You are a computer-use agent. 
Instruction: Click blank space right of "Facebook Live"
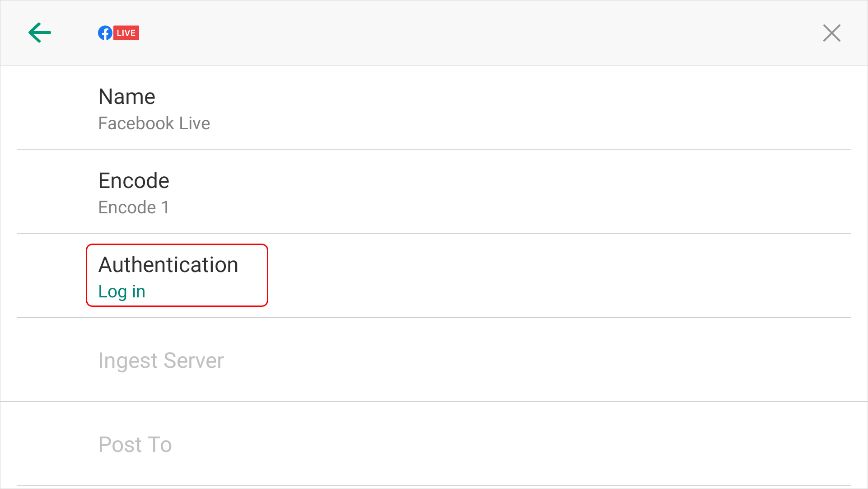(497, 123)
